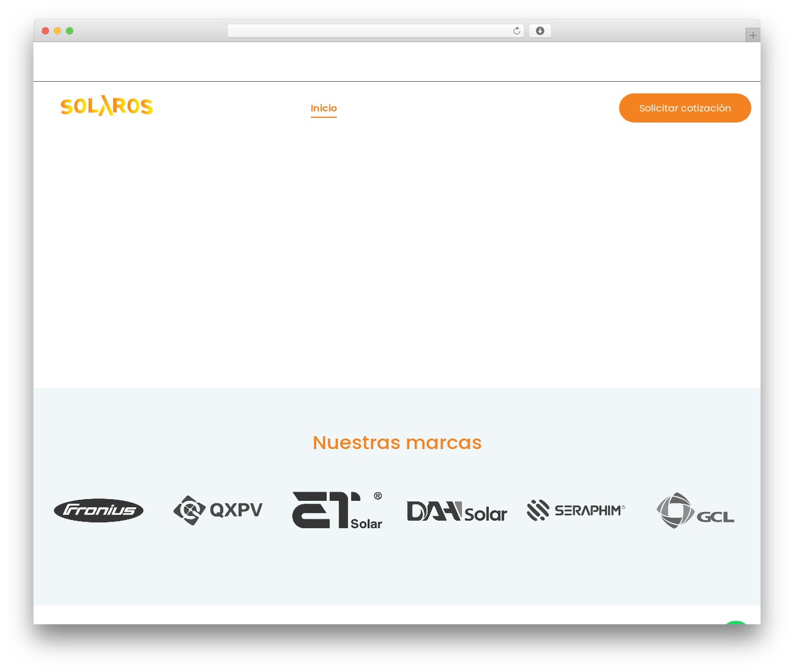
Task: Click the GCL brand logo
Action: pyautogui.click(x=695, y=510)
